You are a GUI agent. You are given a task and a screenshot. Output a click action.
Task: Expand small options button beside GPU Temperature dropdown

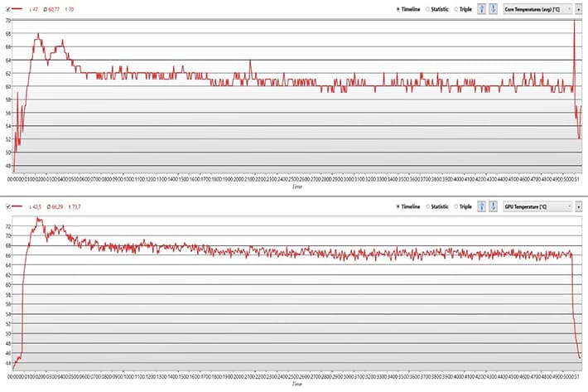click(x=579, y=206)
